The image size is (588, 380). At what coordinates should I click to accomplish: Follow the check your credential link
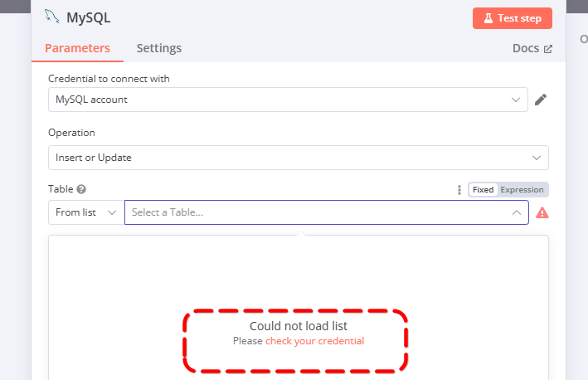(314, 341)
